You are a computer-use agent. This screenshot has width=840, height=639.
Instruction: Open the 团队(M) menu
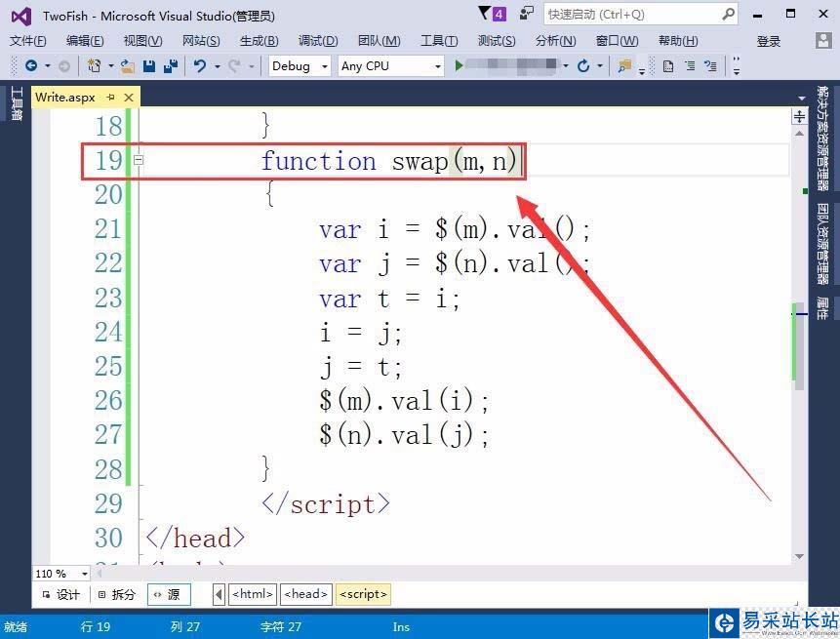pyautogui.click(x=379, y=41)
